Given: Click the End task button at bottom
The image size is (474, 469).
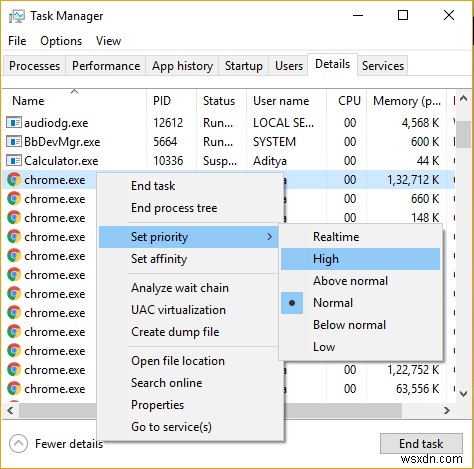Looking at the screenshot, I should (421, 444).
